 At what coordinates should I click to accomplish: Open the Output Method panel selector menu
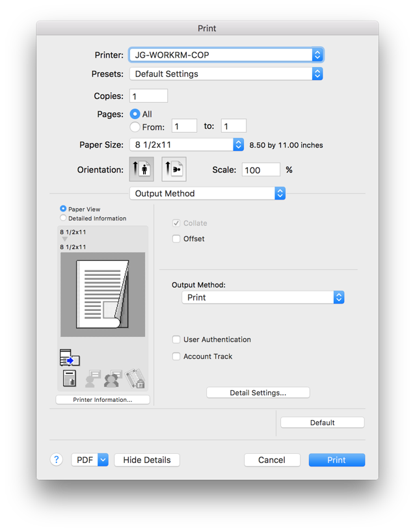tap(207, 193)
